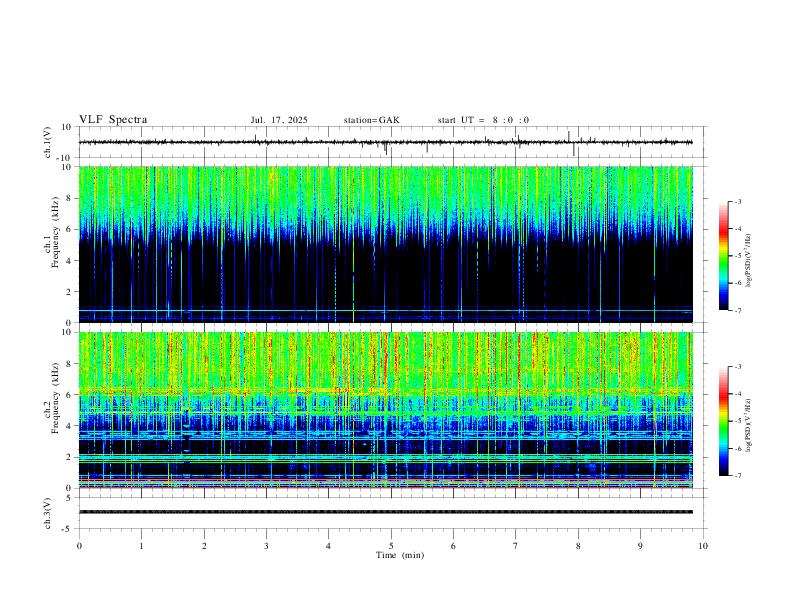Click the "ch.1(V)" waveform axis label

point(48,142)
